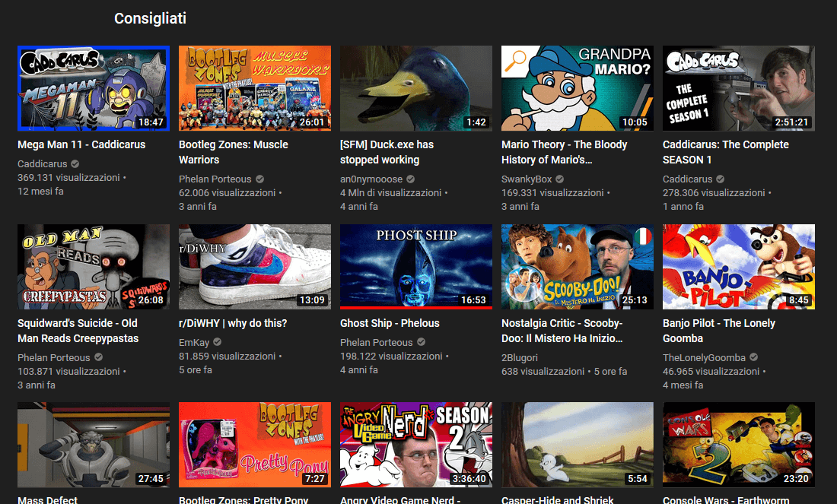Click verified badge next to TheLonelyGoomba
This screenshot has width=837, height=504.
[x=753, y=357]
